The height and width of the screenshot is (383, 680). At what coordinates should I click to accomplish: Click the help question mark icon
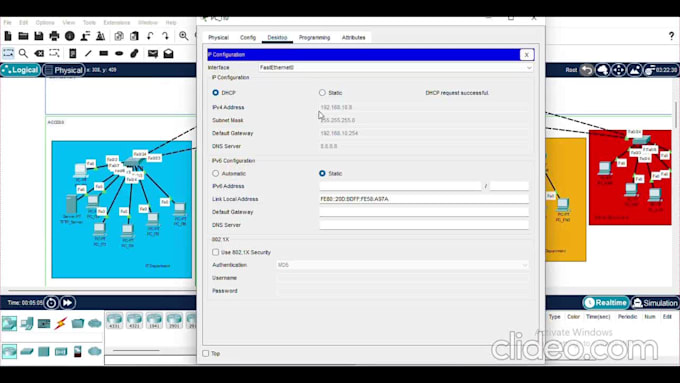pos(671,36)
